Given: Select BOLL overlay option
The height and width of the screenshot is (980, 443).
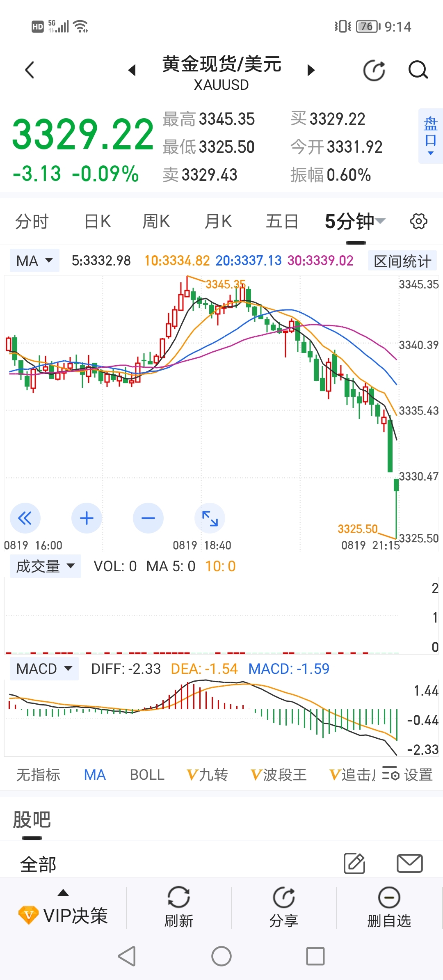Looking at the screenshot, I should coord(147,775).
